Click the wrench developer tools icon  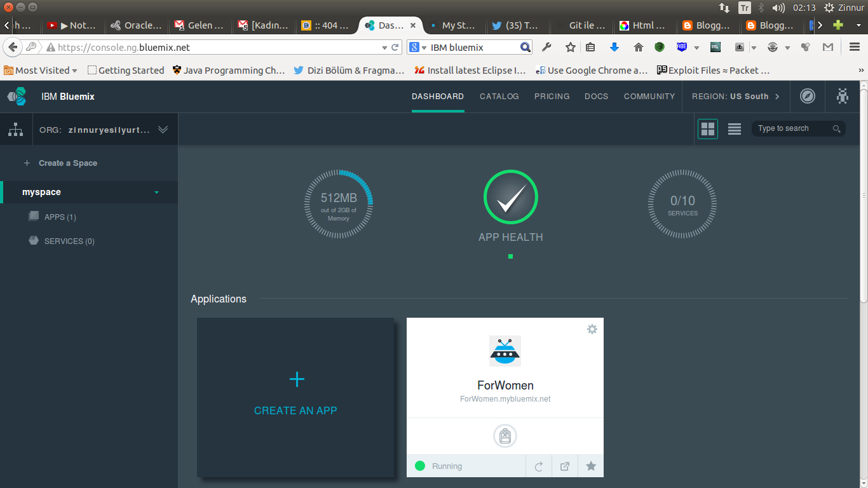tap(546, 47)
